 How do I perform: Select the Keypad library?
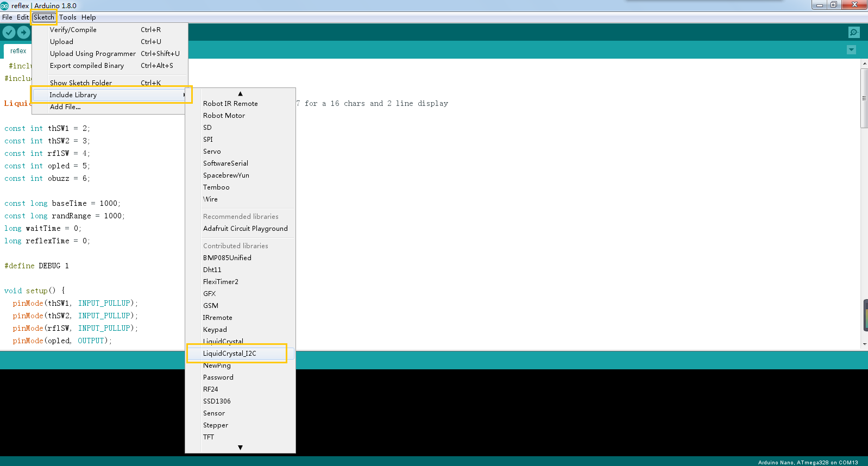click(240, 330)
